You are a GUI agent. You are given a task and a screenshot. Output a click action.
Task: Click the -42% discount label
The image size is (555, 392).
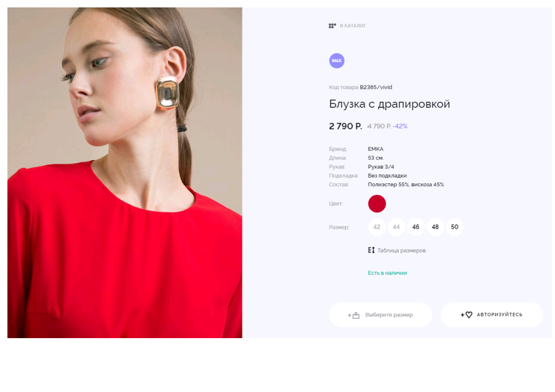[400, 127]
